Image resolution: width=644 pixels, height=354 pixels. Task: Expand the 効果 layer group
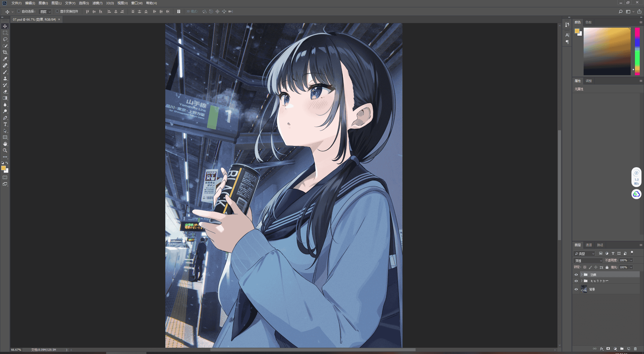582,275
